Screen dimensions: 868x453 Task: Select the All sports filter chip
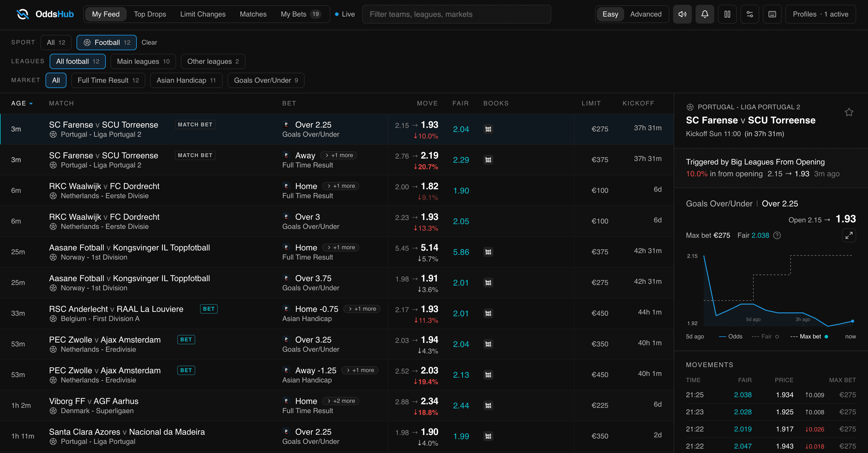tap(56, 43)
